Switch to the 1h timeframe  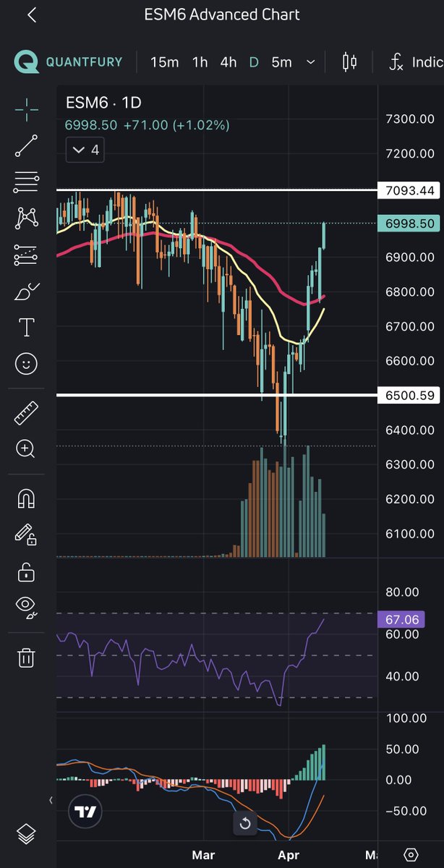pos(200,62)
